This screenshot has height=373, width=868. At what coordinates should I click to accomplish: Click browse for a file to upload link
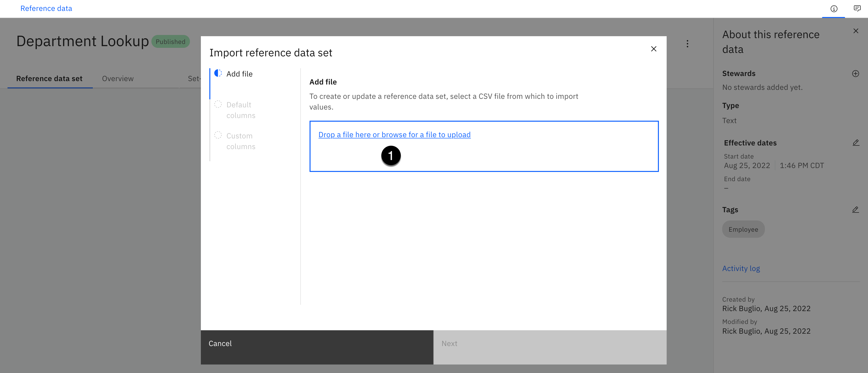[x=394, y=135]
